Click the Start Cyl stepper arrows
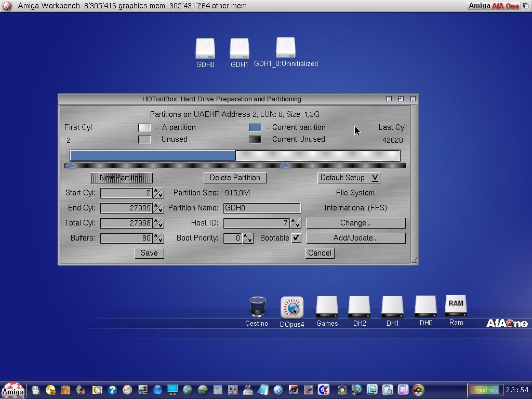Viewport: 532px width, 399px height. click(x=158, y=193)
